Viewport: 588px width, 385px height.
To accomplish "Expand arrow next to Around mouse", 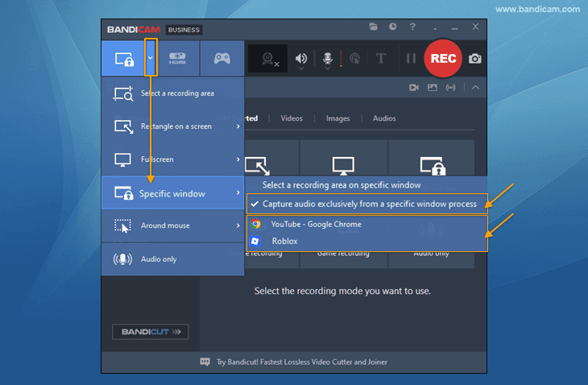I will click(238, 226).
